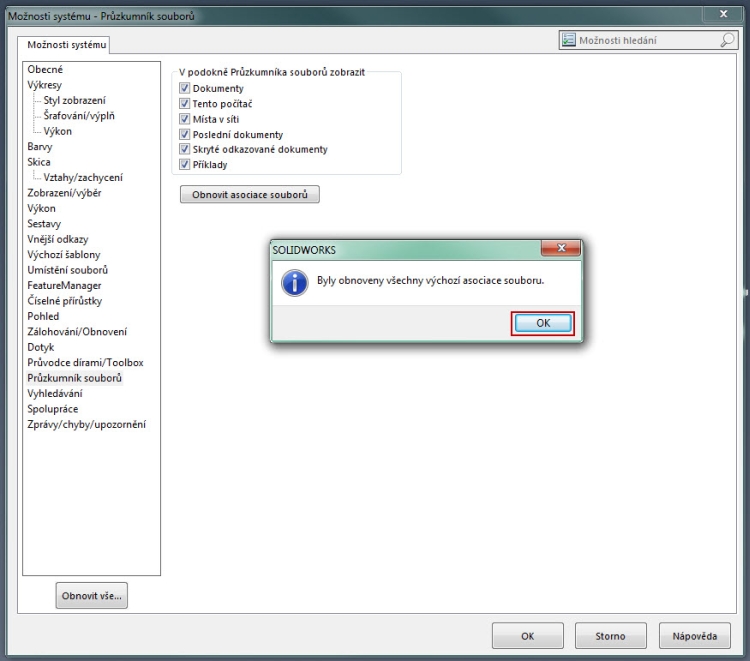This screenshot has width=750, height=661.
Task: Select Zprávy/chyby/upozornění option
Action: 87,424
